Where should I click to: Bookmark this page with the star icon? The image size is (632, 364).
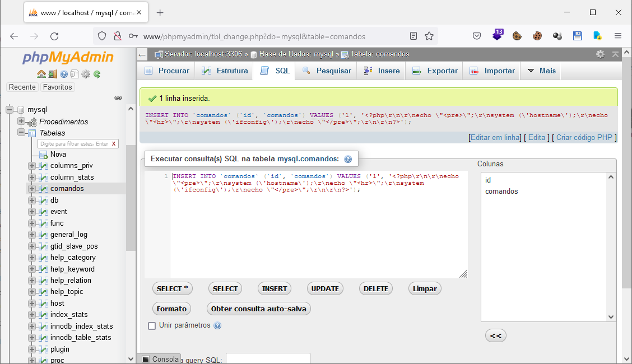pos(429,36)
